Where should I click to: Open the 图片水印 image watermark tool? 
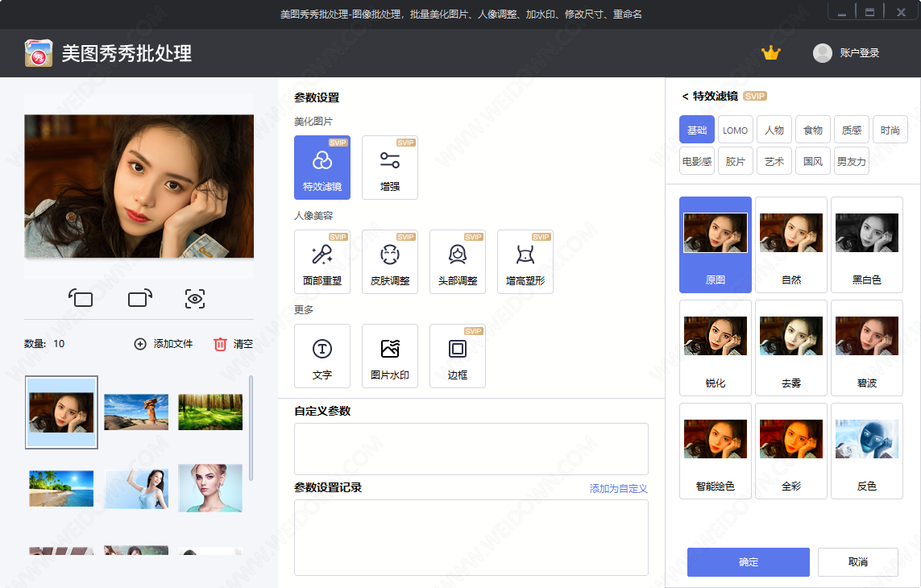tap(389, 356)
